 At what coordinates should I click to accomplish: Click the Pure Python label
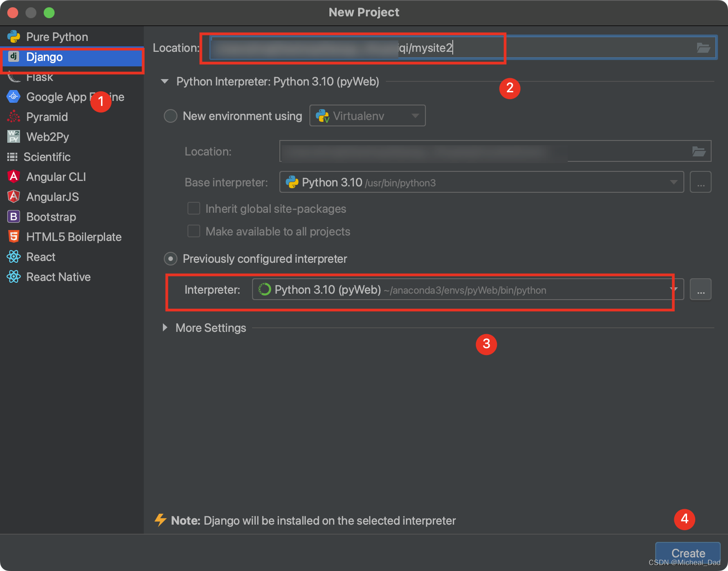[x=57, y=37]
